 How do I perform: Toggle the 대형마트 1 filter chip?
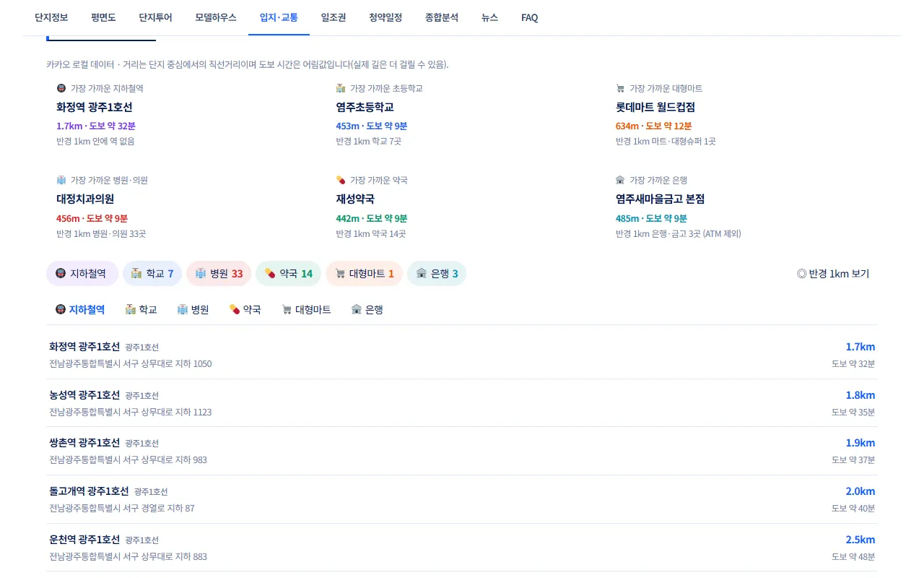(x=365, y=274)
